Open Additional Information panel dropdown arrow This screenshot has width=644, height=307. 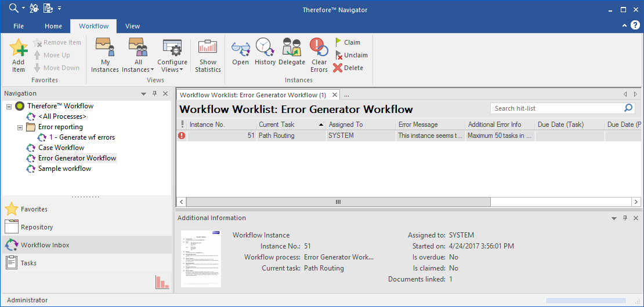tap(614, 218)
